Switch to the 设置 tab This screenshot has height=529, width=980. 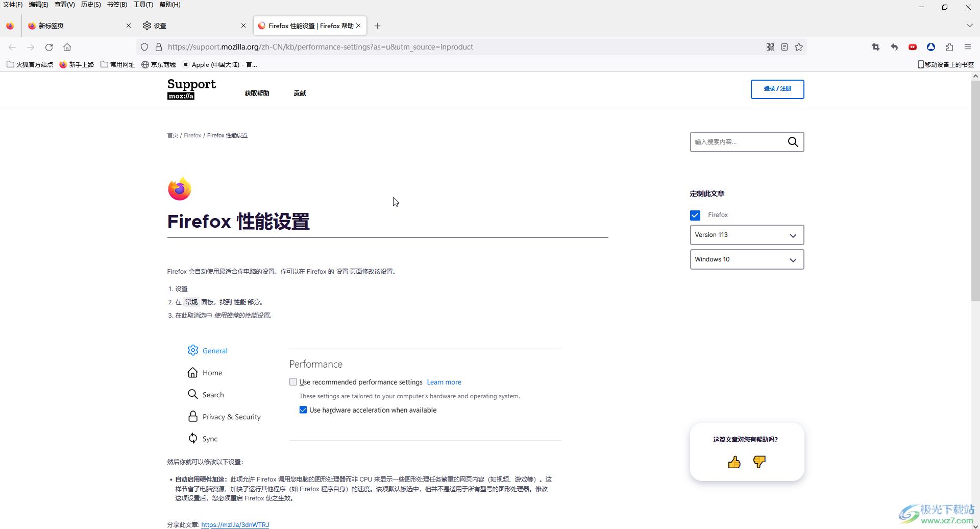[194, 26]
